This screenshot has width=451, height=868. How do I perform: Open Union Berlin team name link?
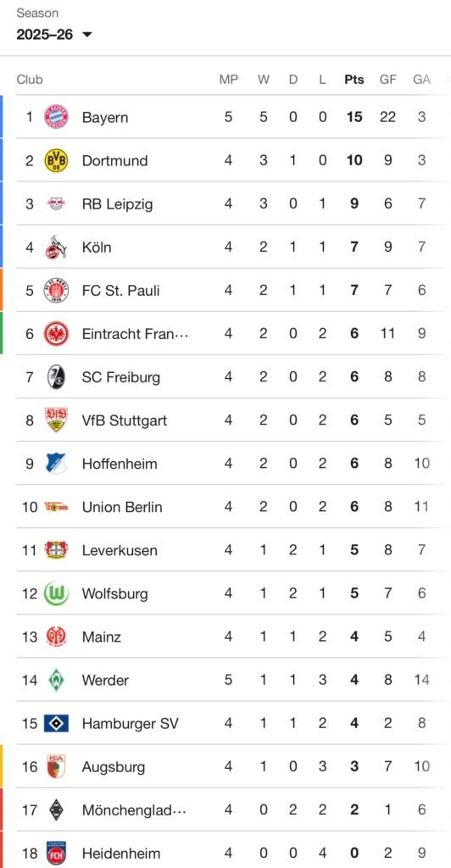[122, 507]
